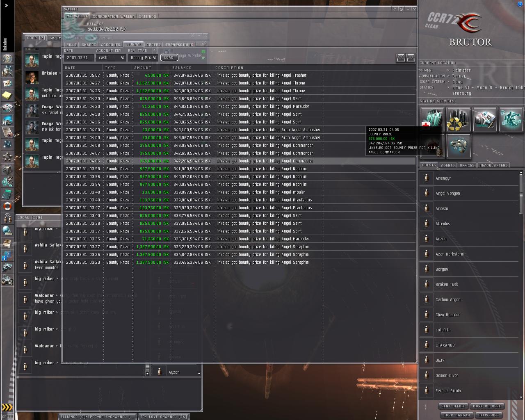Click the journal date field 2007.03.31
525x420 pixels.
tap(79, 58)
